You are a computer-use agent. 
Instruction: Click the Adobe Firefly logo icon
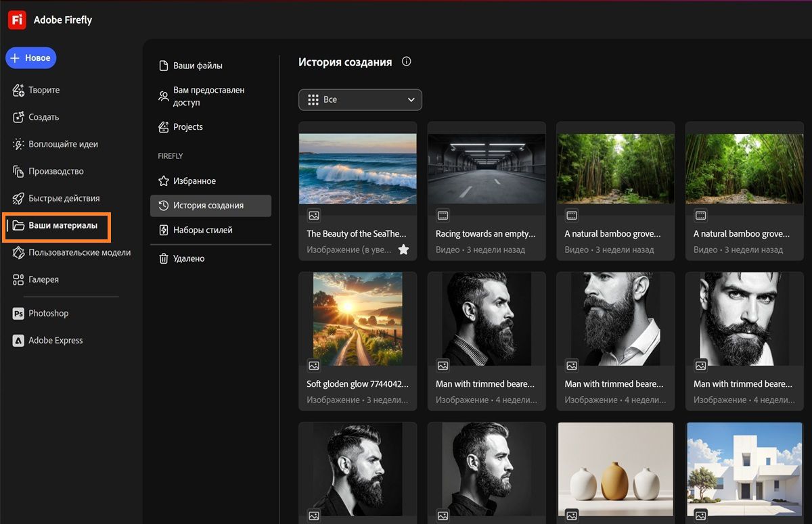click(x=17, y=20)
